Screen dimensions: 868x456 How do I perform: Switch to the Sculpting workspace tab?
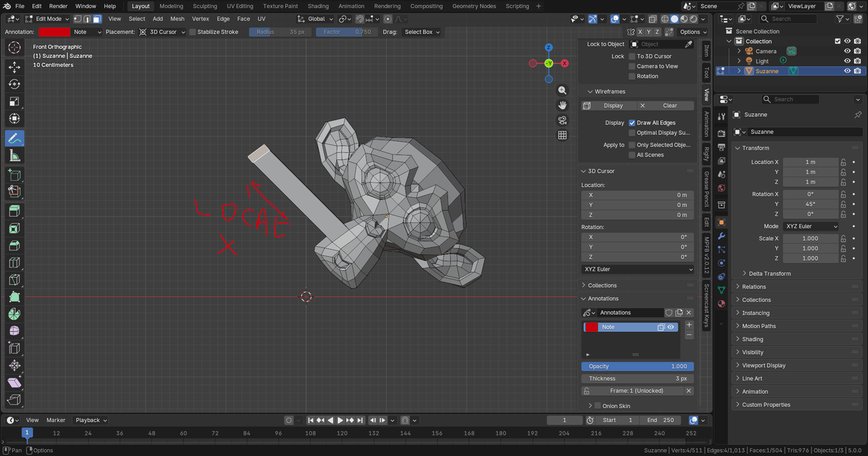point(205,6)
